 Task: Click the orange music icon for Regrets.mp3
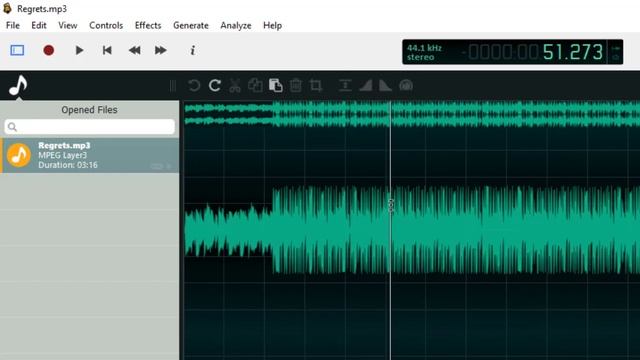click(x=19, y=156)
